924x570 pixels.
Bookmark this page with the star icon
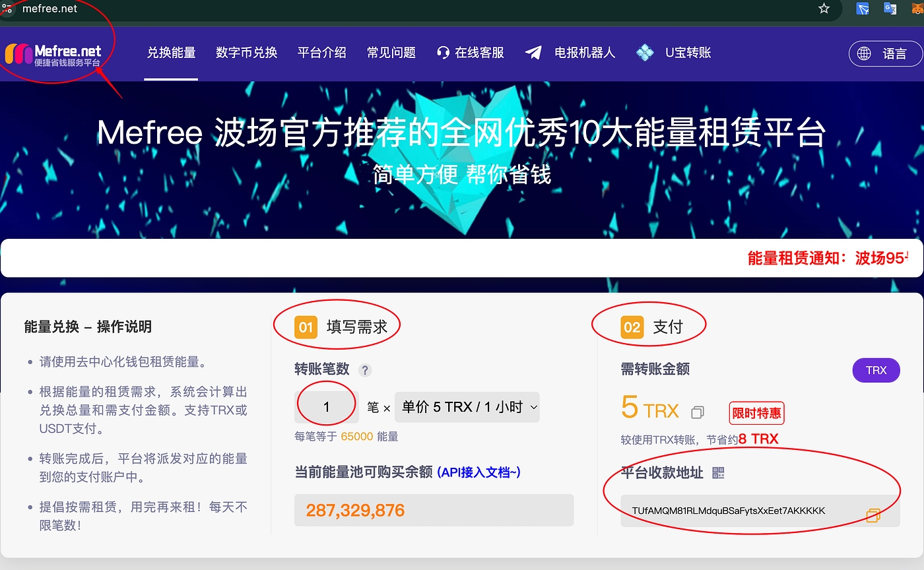824,9
